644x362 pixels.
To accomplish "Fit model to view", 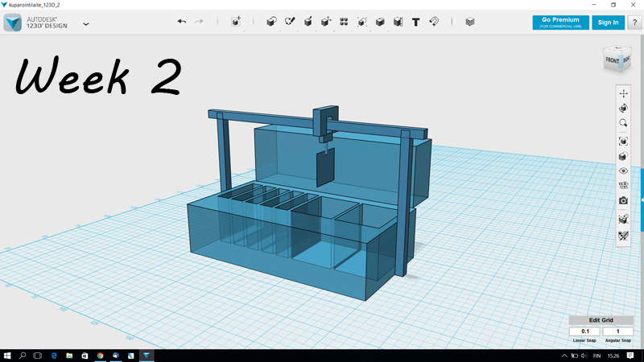I will click(x=623, y=142).
